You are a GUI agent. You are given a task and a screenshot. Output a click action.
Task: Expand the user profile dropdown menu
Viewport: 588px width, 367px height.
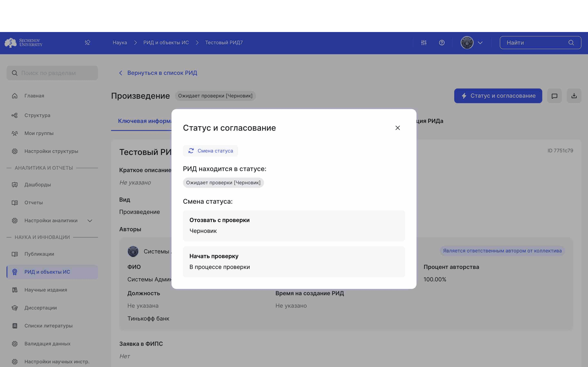click(479, 42)
